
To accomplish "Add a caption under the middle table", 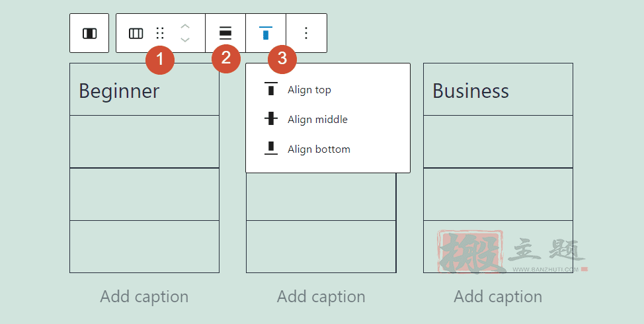I will point(321,296).
